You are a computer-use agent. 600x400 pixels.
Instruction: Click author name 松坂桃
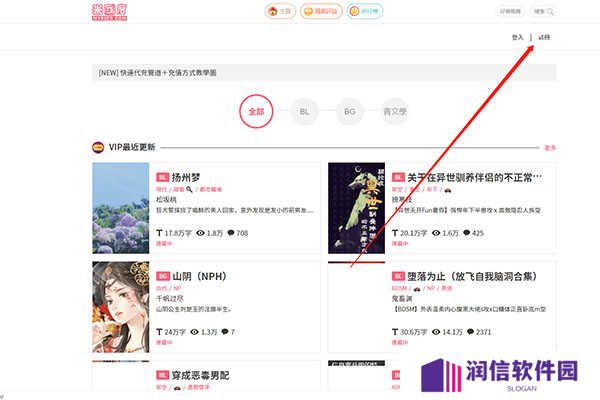coord(166,199)
